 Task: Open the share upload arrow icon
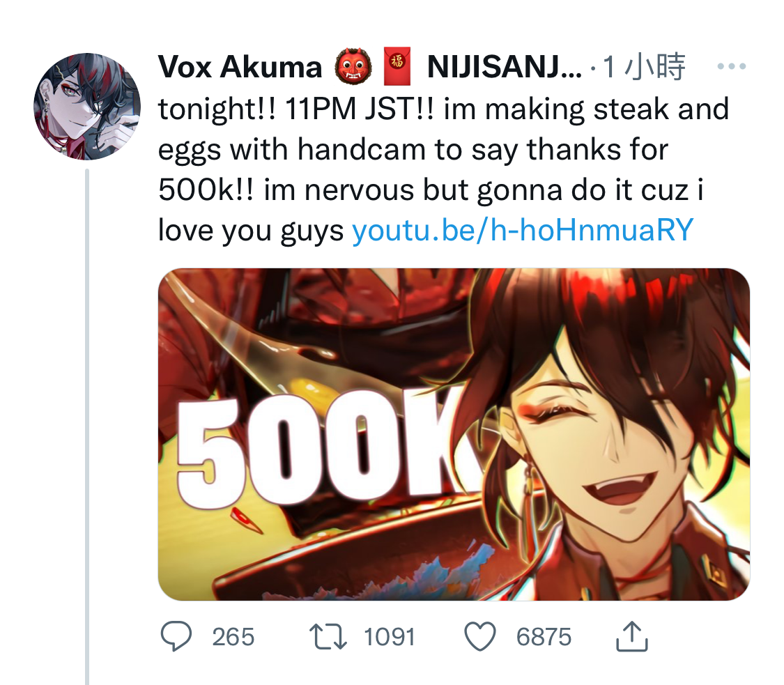click(x=632, y=636)
